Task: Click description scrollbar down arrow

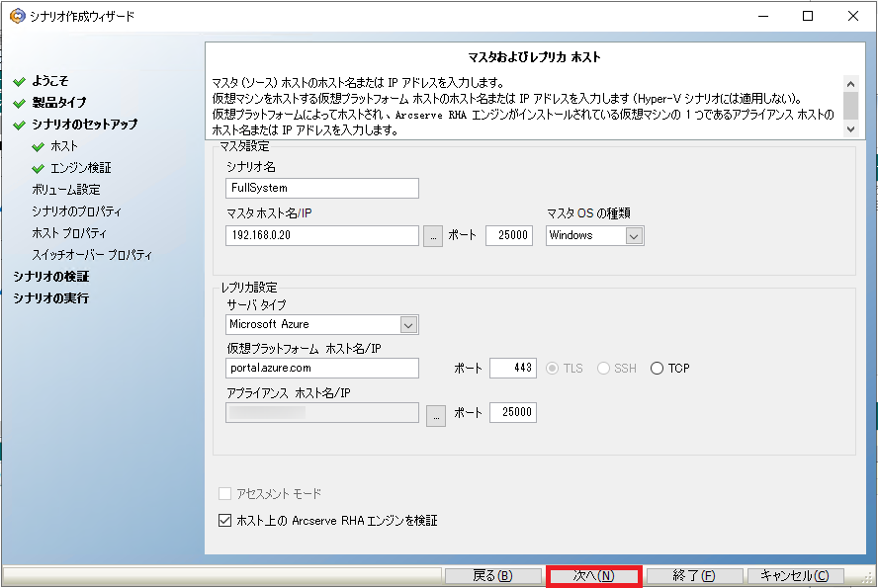Action: (x=850, y=129)
